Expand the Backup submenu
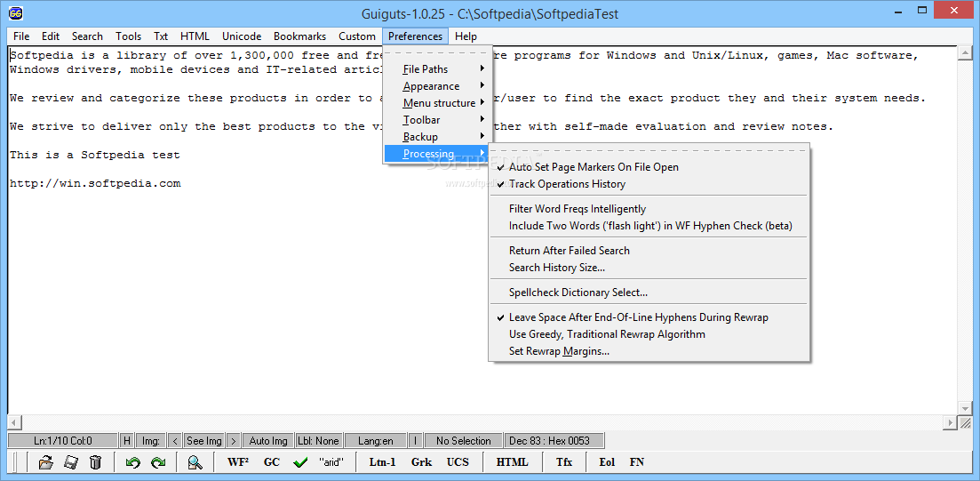The height and width of the screenshot is (481, 980). tap(437, 137)
